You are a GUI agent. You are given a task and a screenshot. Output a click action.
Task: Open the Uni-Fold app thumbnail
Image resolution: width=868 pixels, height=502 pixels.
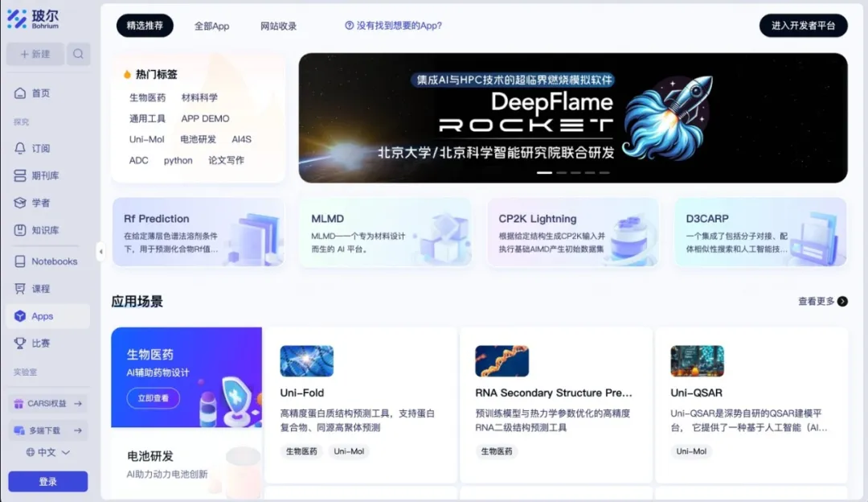pos(306,361)
